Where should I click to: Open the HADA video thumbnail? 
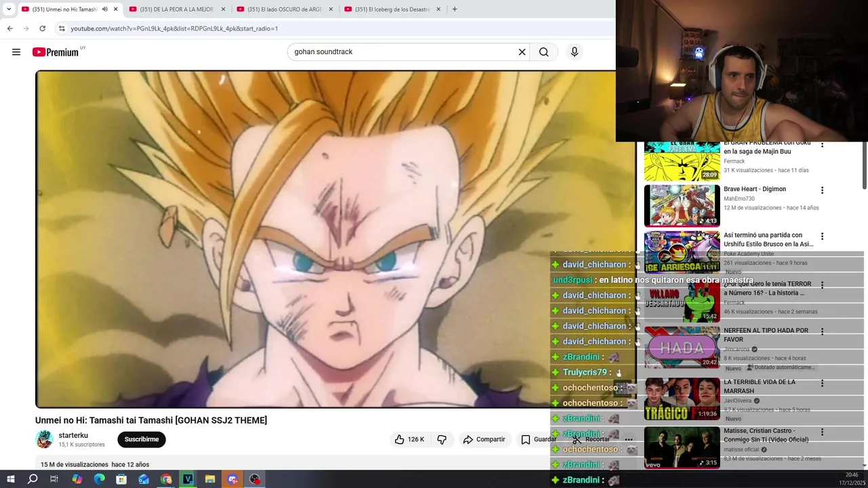click(682, 347)
